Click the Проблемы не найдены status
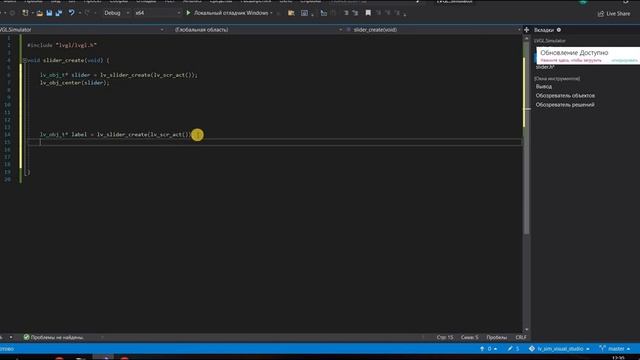 click(x=54, y=337)
